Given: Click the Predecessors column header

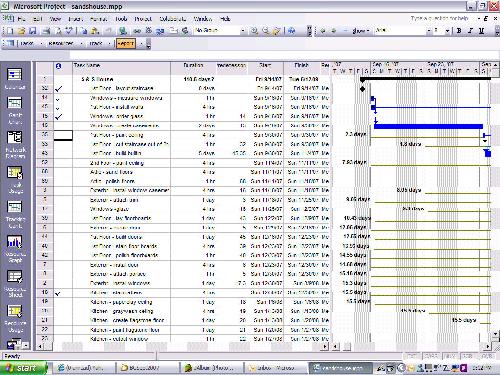Looking at the screenshot, I should [x=231, y=68].
